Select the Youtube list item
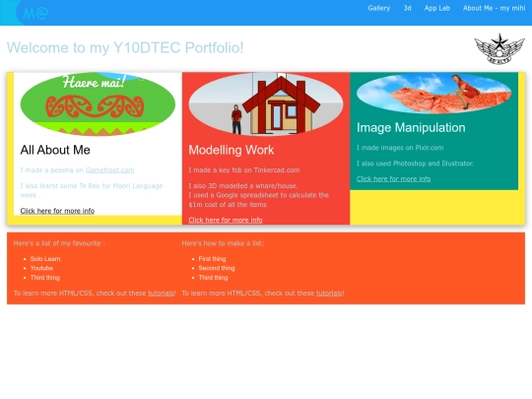 [41, 268]
